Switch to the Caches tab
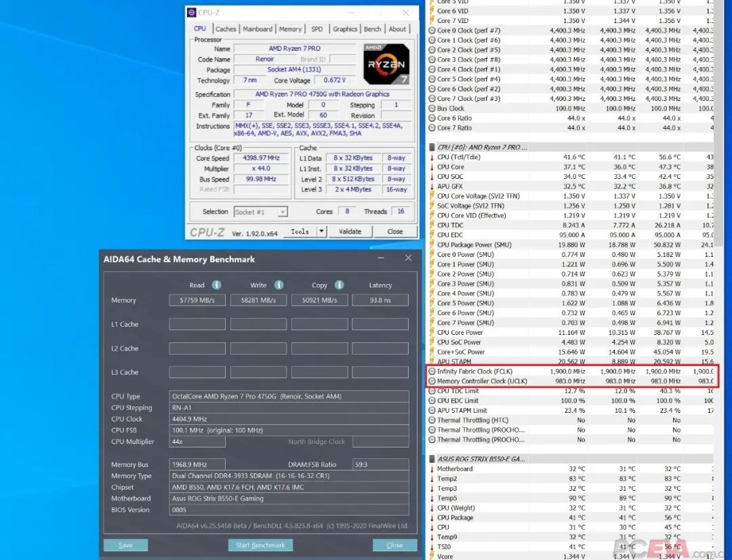This screenshot has height=560, width=732. 226,29
